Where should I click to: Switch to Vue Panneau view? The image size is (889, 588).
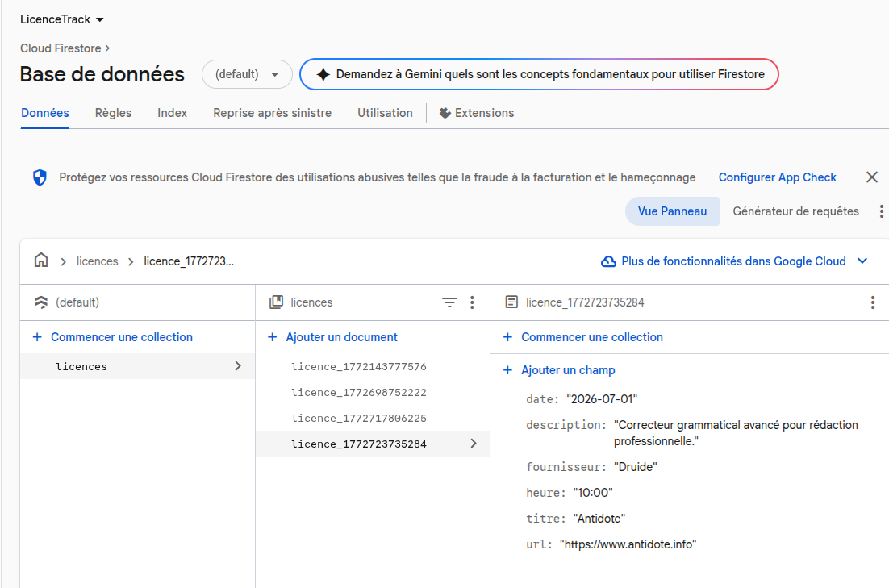pyautogui.click(x=672, y=211)
